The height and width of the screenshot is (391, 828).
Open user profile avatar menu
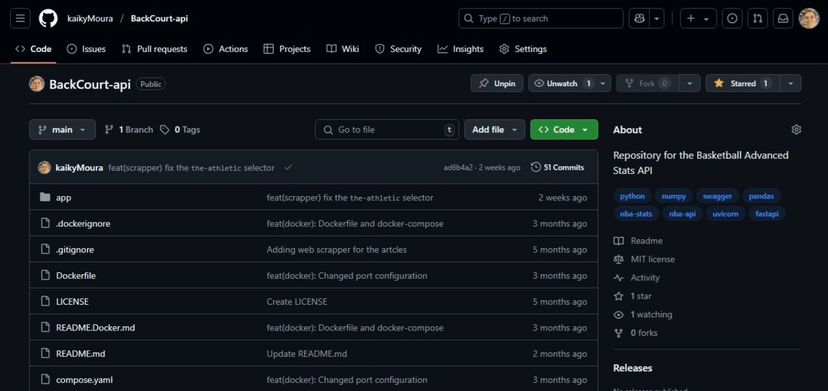(808, 18)
